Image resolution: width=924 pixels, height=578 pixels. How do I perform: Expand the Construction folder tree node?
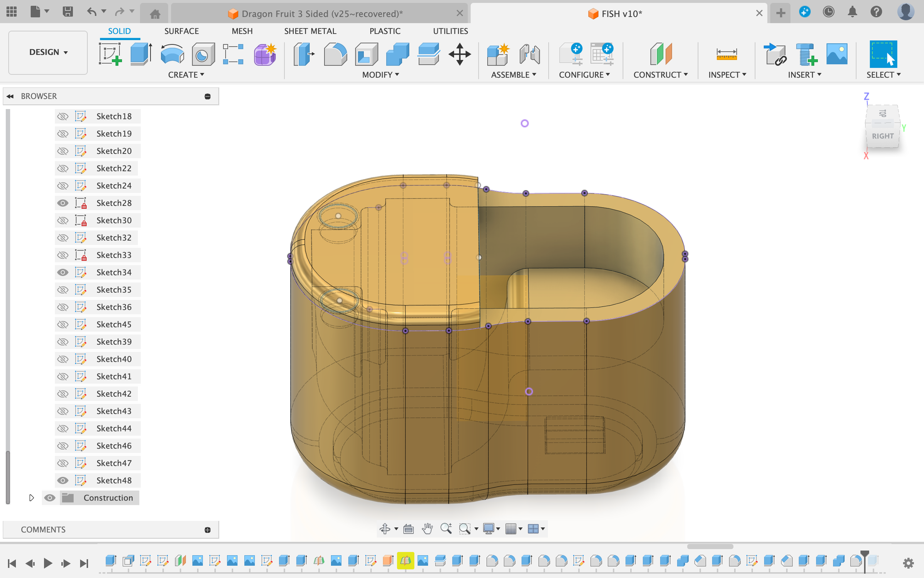pyautogui.click(x=32, y=498)
